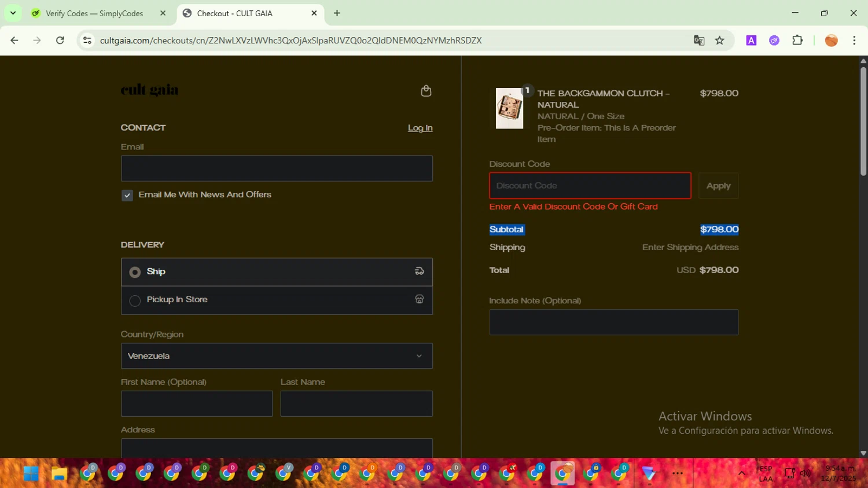Select the Ship delivery option
868x488 pixels.
coord(277,272)
